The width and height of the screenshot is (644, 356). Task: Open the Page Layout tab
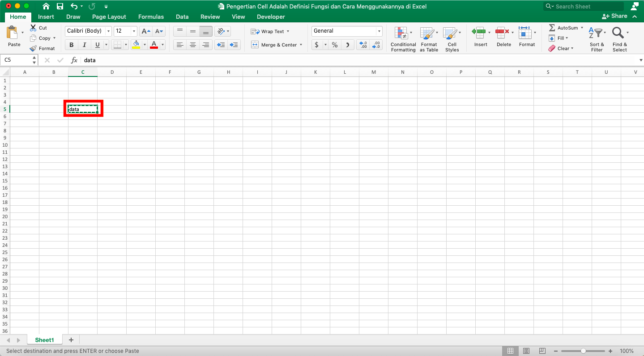(x=109, y=17)
